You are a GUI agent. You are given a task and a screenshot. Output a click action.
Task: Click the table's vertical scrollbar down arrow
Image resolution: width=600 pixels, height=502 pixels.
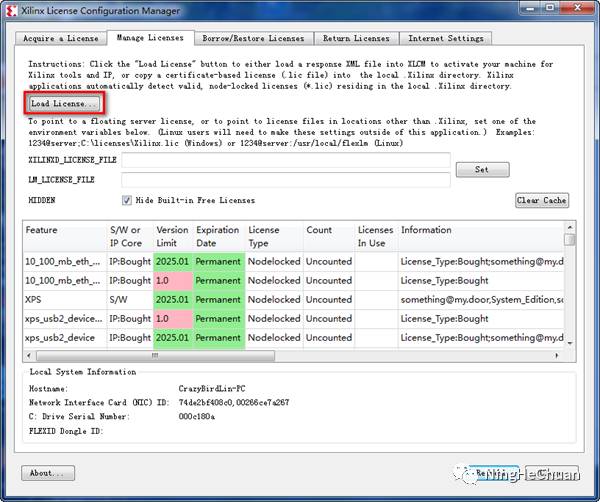pyautogui.click(x=570, y=342)
